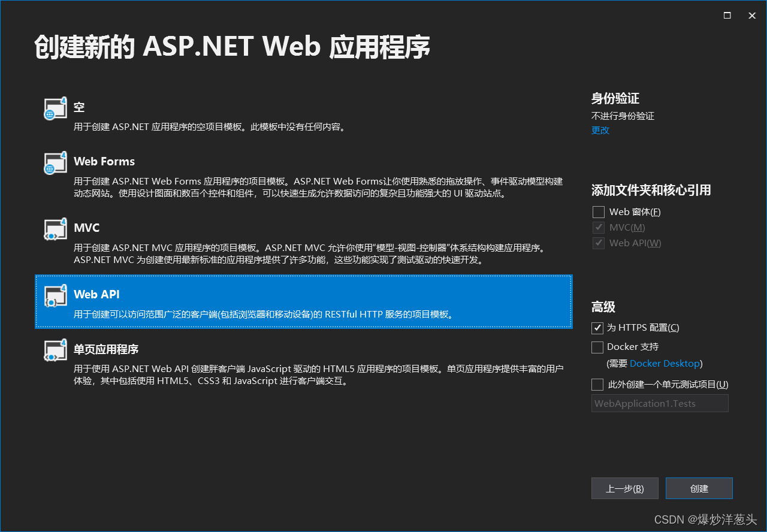Open the Docker Desktop link
Screen dimensions: 767x532
(665, 363)
